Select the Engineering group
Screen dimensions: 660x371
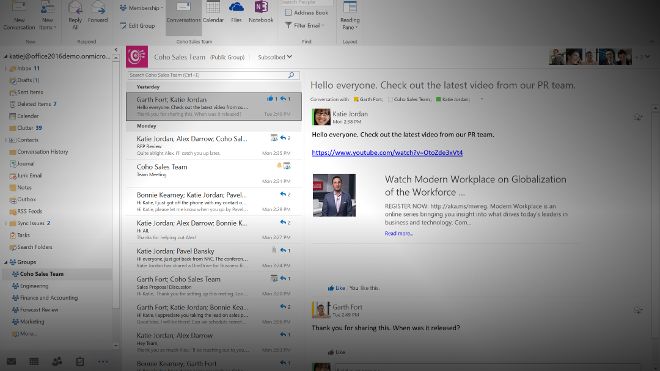[30, 286]
